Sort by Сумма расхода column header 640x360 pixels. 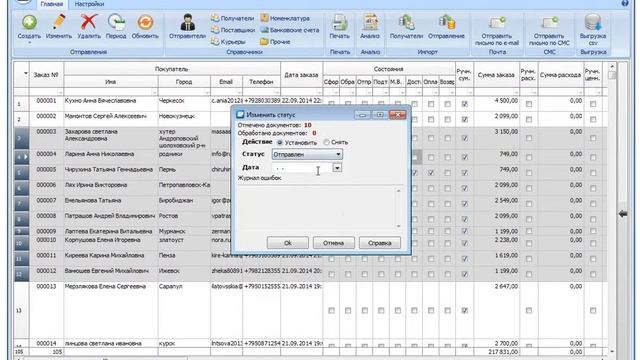(x=560, y=75)
